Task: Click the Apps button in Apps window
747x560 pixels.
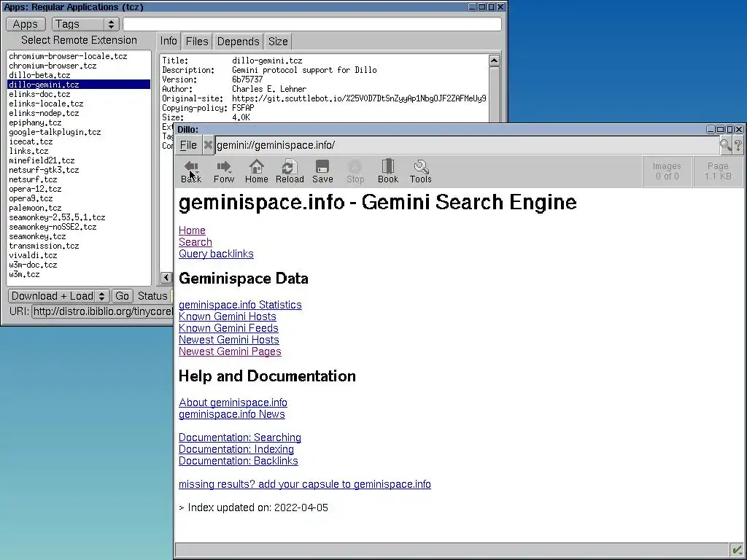Action: [26, 24]
